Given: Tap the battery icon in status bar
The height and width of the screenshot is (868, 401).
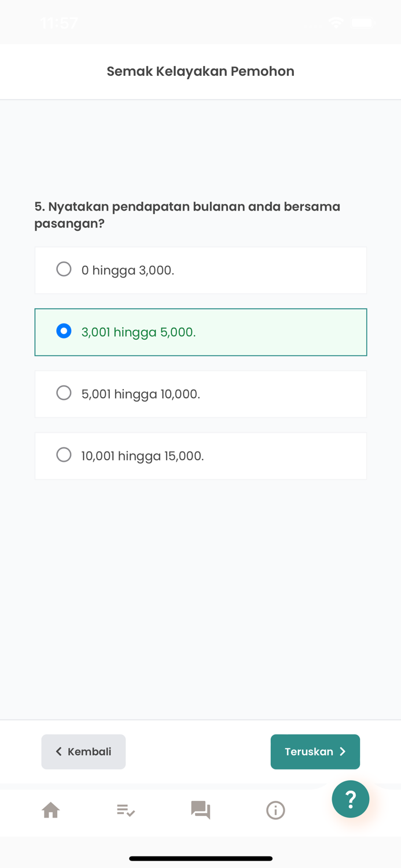Looking at the screenshot, I should [362, 23].
